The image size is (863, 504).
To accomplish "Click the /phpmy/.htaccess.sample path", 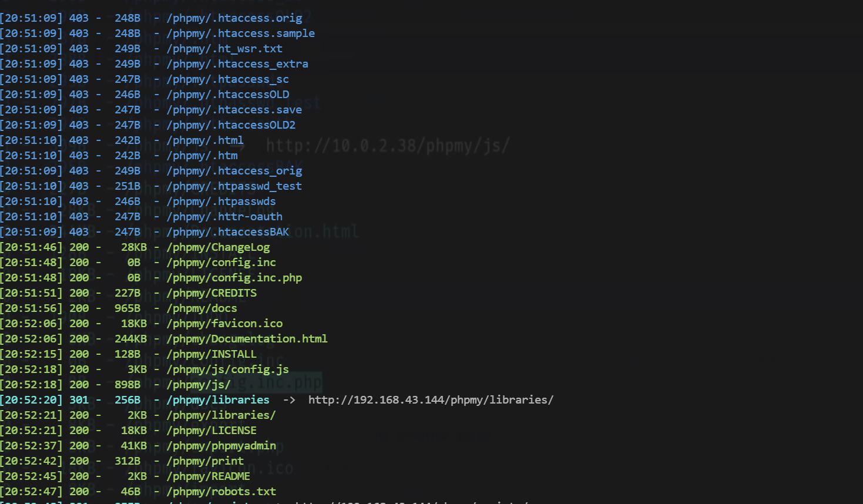I will [x=241, y=33].
